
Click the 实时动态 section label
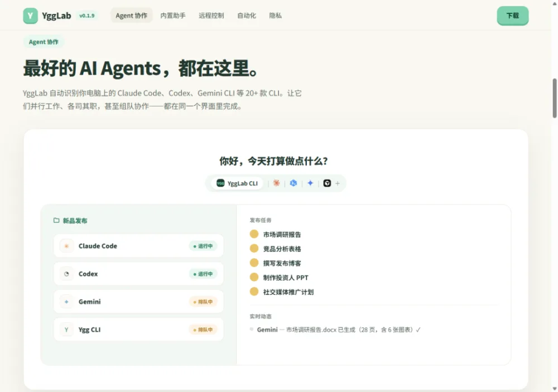261,316
